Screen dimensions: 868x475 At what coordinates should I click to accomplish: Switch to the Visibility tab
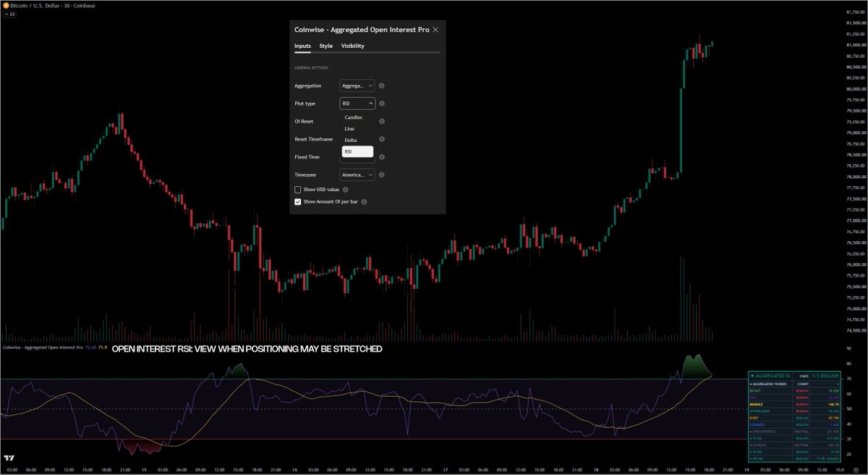click(353, 46)
